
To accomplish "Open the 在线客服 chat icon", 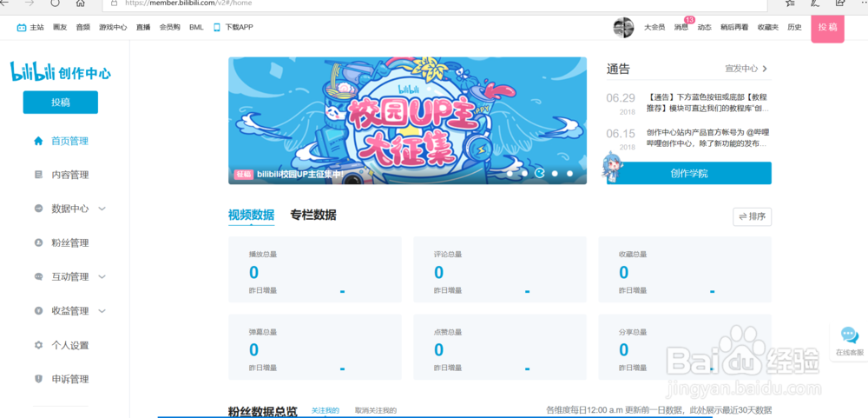I will tap(849, 335).
